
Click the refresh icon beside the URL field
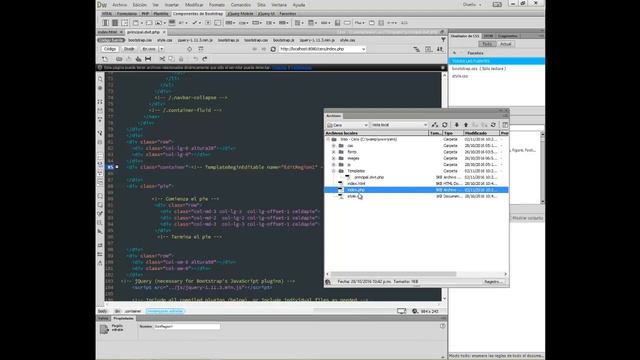tap(273, 49)
